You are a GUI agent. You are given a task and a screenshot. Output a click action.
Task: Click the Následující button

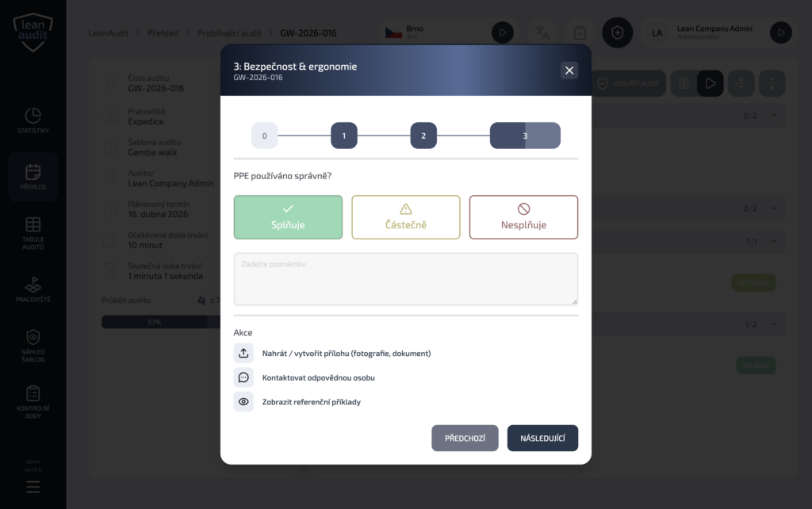coord(542,438)
